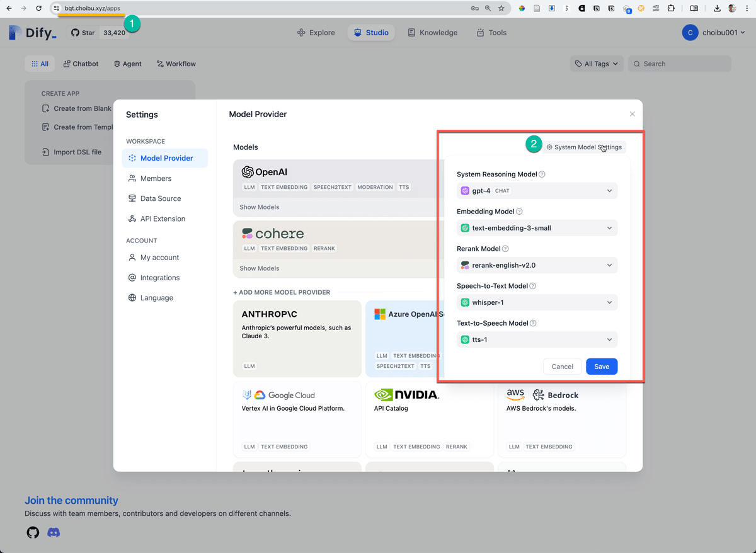Screen dimensions: 756x553
Task: Click the Search input field
Action: (679, 64)
